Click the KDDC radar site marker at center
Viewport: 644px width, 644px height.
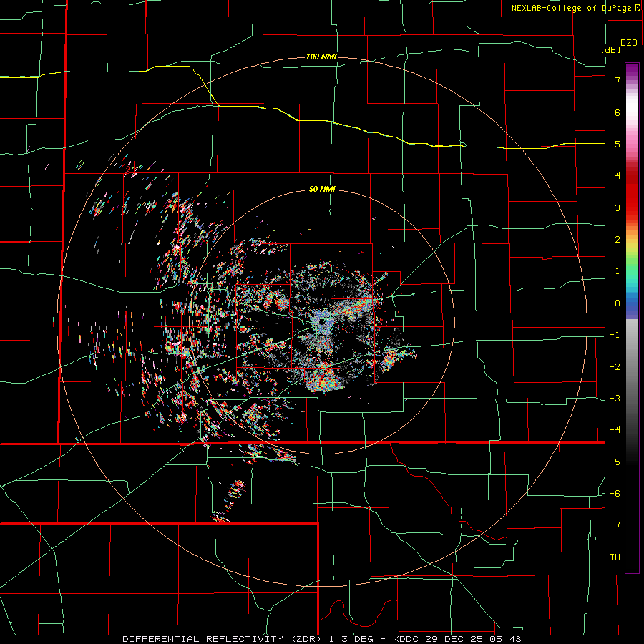321,321
